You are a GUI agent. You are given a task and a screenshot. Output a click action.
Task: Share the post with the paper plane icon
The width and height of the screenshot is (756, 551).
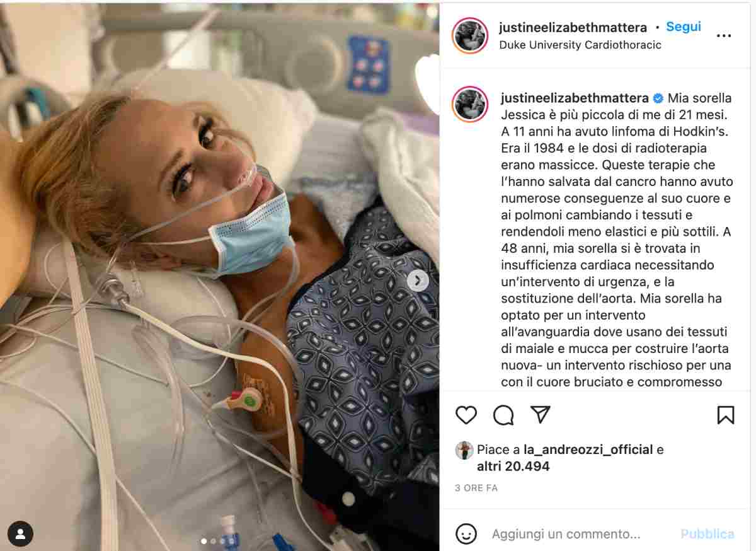[541, 414]
